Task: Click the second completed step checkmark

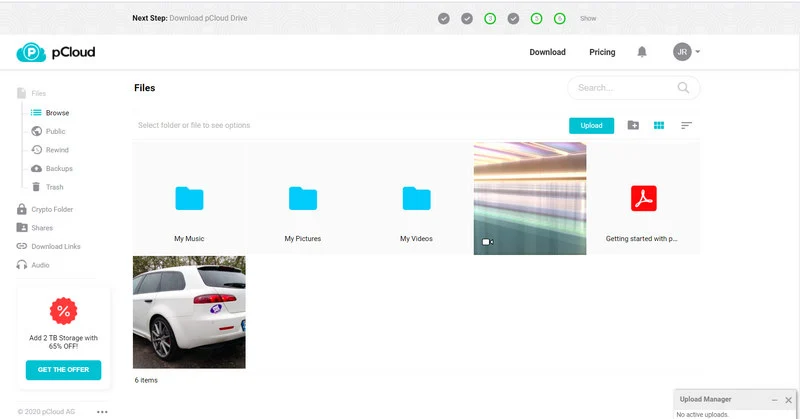Action: (467, 18)
